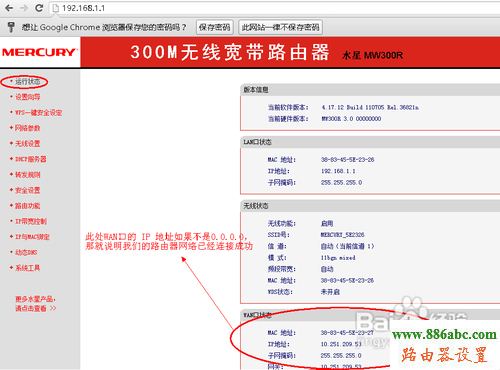Click the 此网站一律不保存密码 button
500x370 pixels.
point(280,27)
